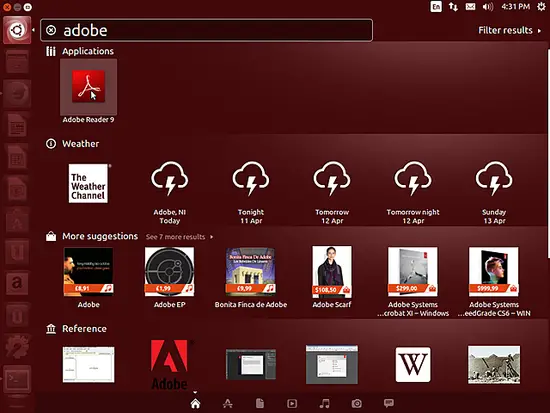Click the Ubuntu Dash launcher button
This screenshot has width=550, height=413.
tap(17, 30)
